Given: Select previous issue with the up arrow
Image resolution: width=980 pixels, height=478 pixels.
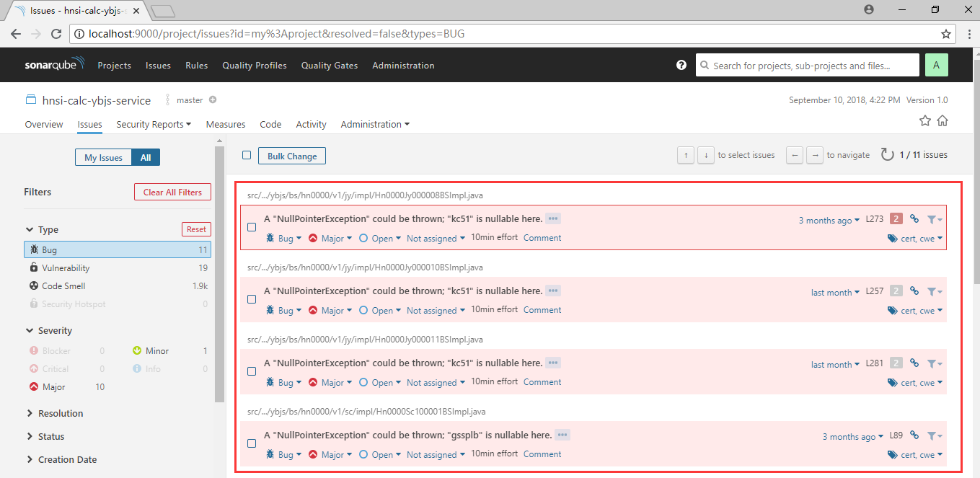Looking at the screenshot, I should tap(686, 155).
